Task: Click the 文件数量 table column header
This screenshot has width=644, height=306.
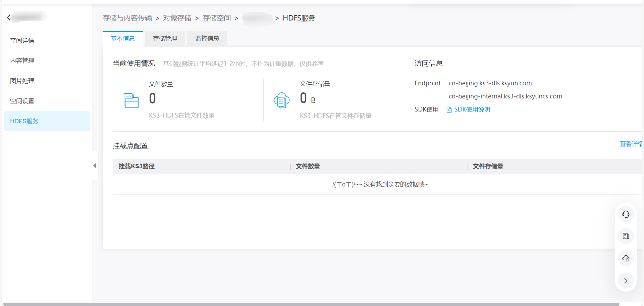Action: click(x=308, y=166)
